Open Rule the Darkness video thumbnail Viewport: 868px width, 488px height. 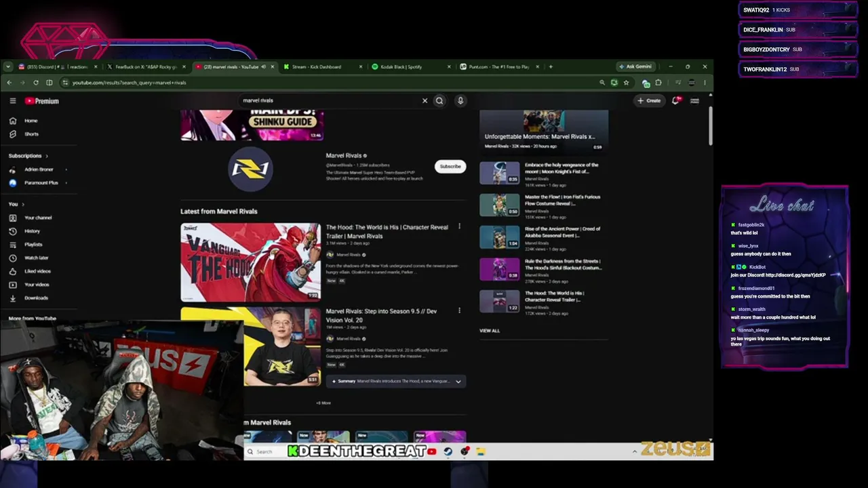coord(500,269)
